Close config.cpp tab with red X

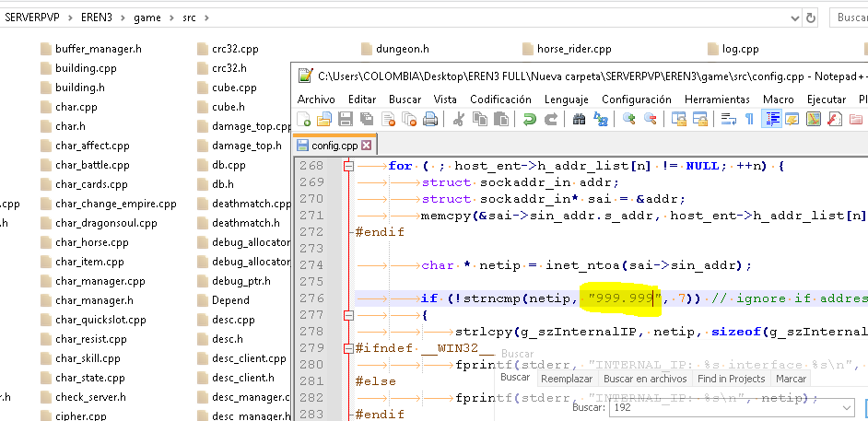pos(366,145)
